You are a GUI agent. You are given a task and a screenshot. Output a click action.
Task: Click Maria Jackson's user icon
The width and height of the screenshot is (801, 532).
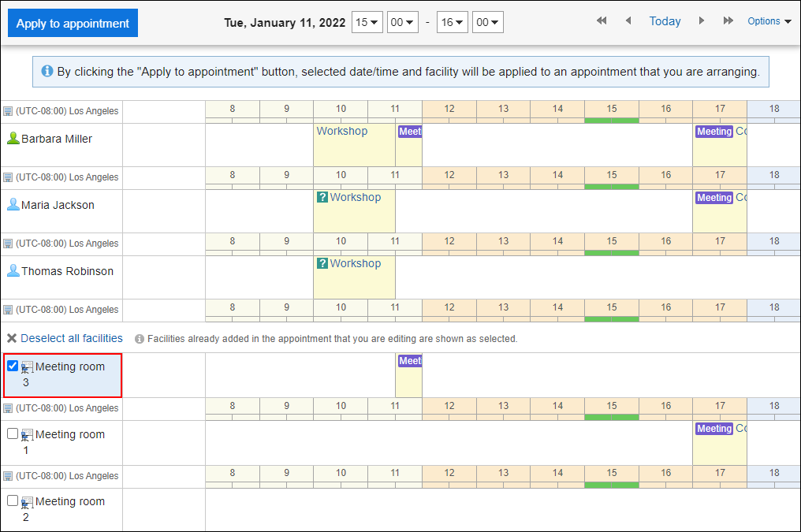coord(13,205)
